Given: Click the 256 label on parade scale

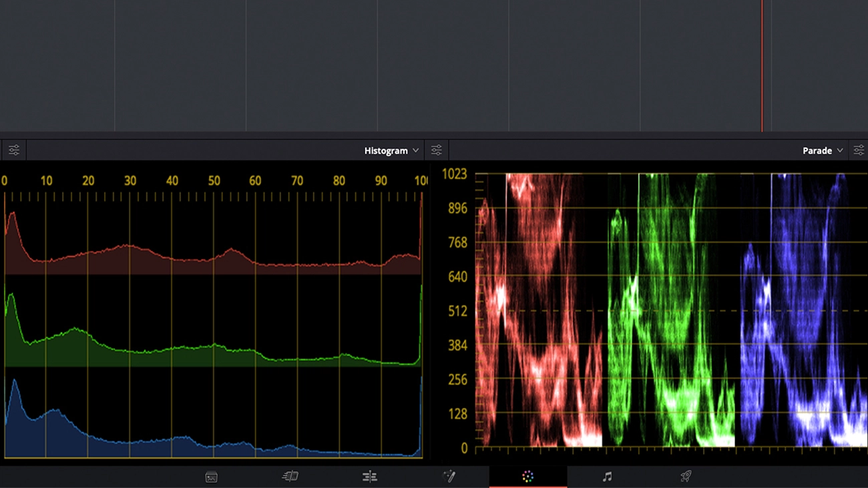Looking at the screenshot, I should (x=457, y=380).
